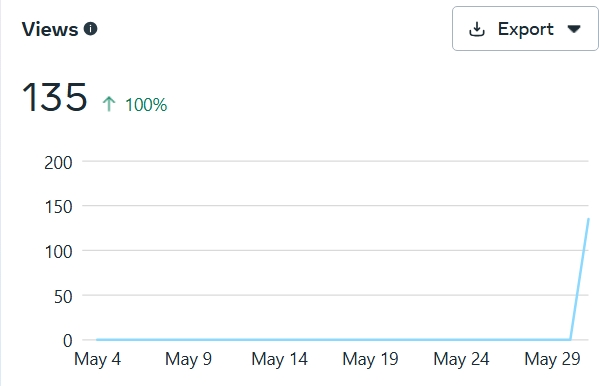Click the May 24 axis label
Viewport: 599px width, 386px height.
(x=461, y=359)
